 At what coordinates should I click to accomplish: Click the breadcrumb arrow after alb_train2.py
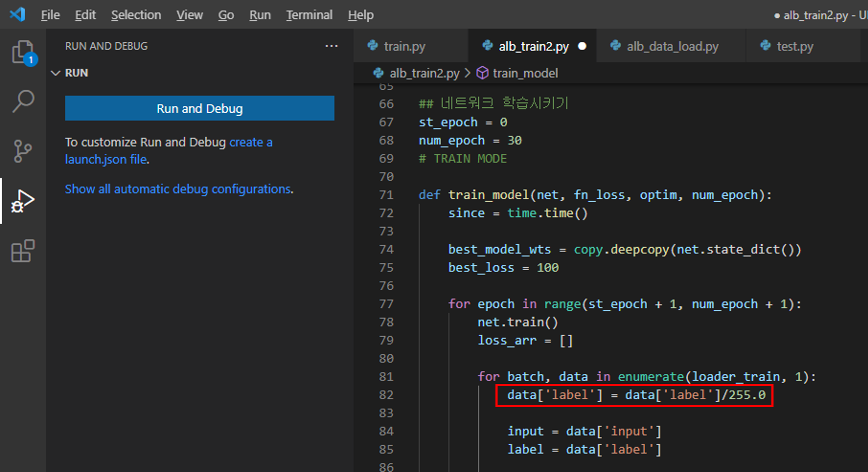coord(468,73)
